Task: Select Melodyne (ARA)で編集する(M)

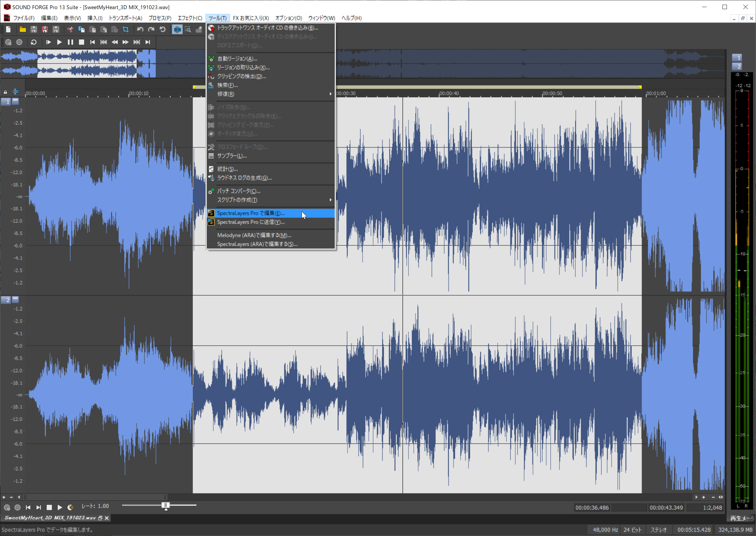Action: click(x=271, y=235)
